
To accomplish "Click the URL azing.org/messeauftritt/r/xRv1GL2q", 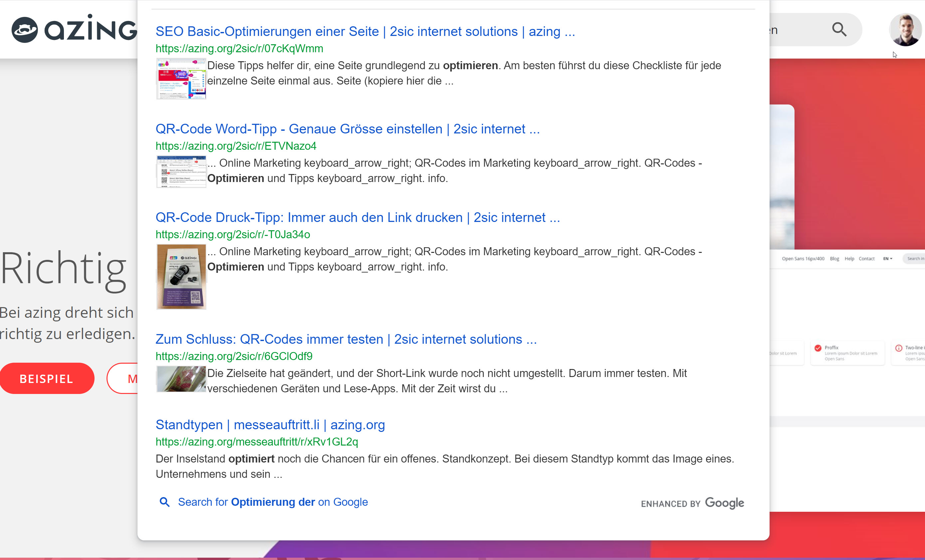I will click(x=256, y=442).
